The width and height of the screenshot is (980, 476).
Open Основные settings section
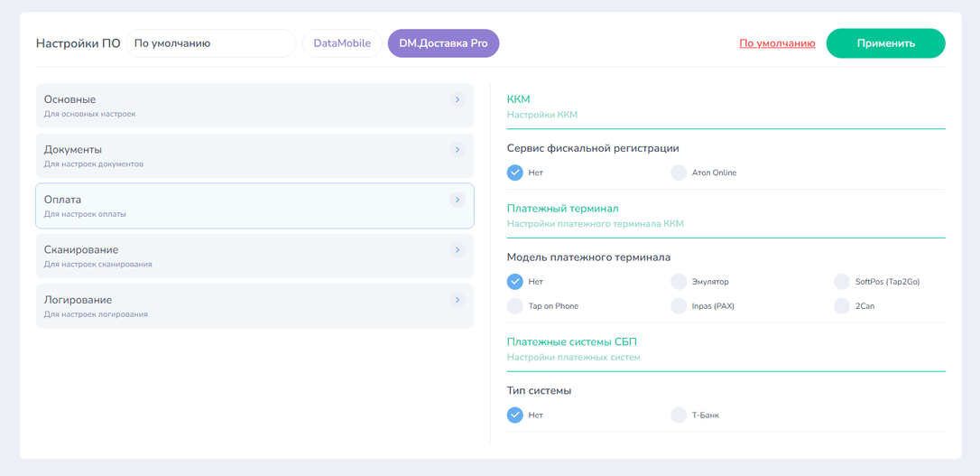[255, 106]
